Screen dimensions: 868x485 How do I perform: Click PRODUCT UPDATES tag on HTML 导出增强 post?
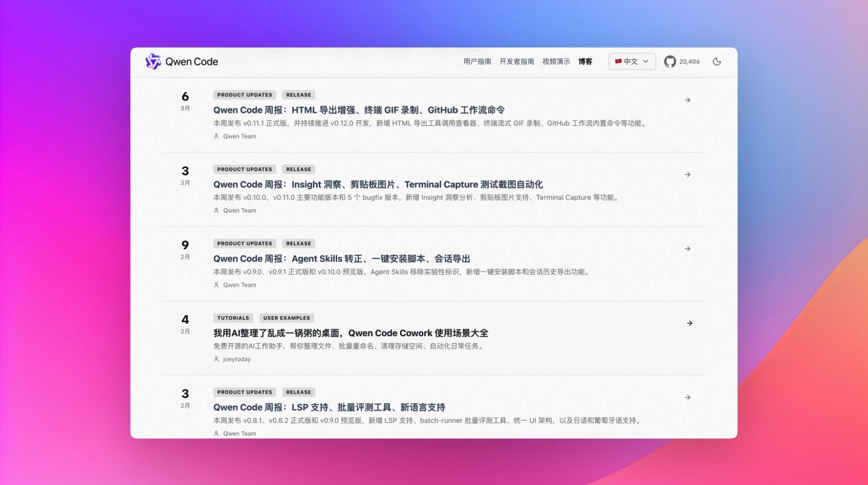245,95
